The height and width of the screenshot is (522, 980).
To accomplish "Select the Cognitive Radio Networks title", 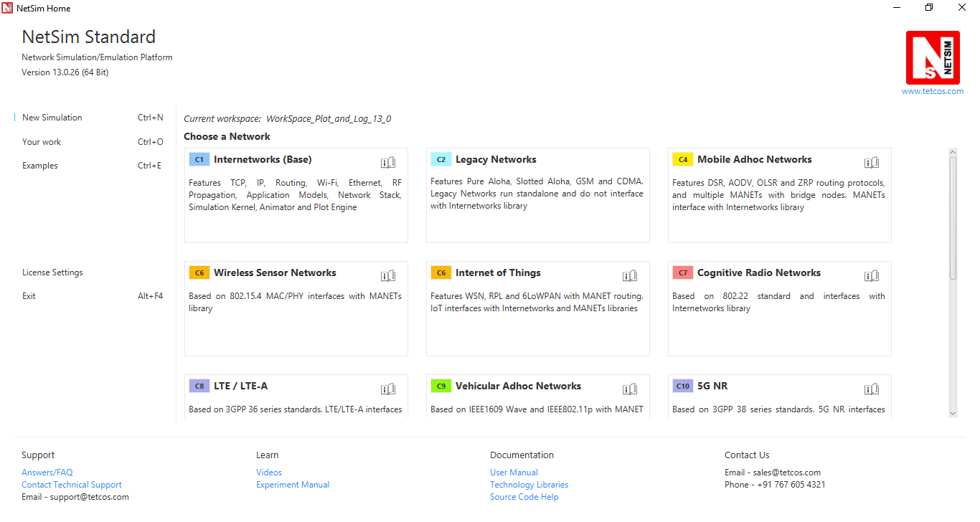I will click(759, 273).
